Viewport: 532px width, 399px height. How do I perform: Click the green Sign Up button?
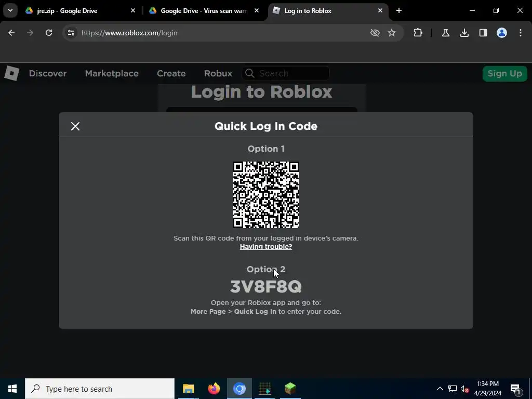pyautogui.click(x=505, y=74)
